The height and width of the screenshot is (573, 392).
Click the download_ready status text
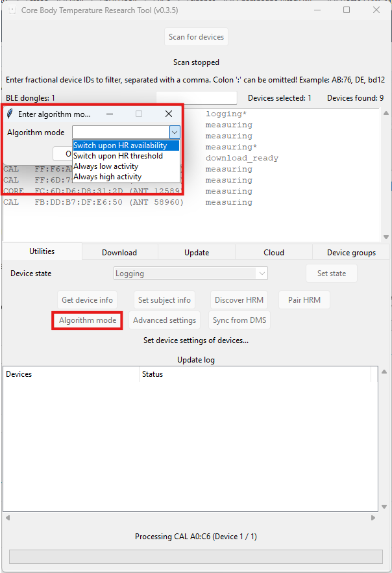(242, 159)
